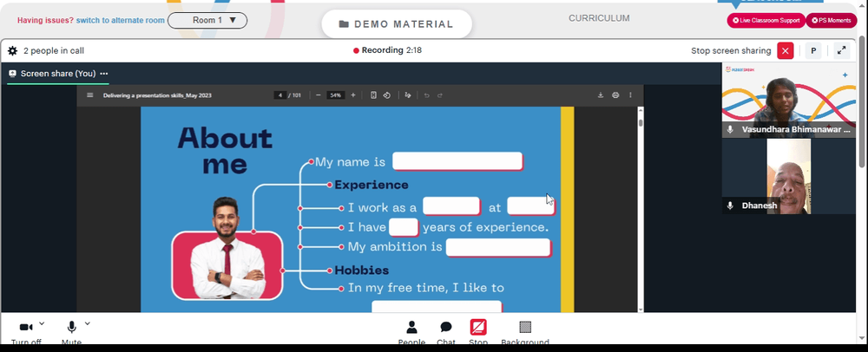Image resolution: width=868 pixels, height=352 pixels.
Task: Open the Room 1 dropdown
Action: pos(207,21)
